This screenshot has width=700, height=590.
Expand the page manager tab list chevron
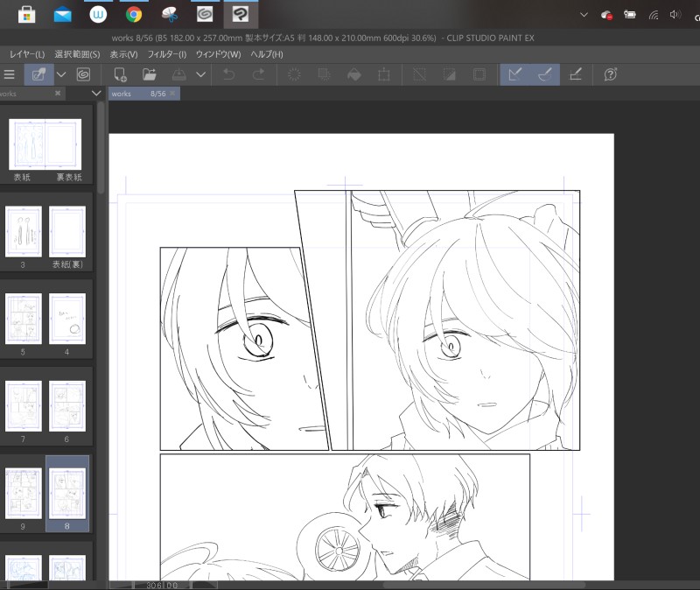click(x=96, y=94)
